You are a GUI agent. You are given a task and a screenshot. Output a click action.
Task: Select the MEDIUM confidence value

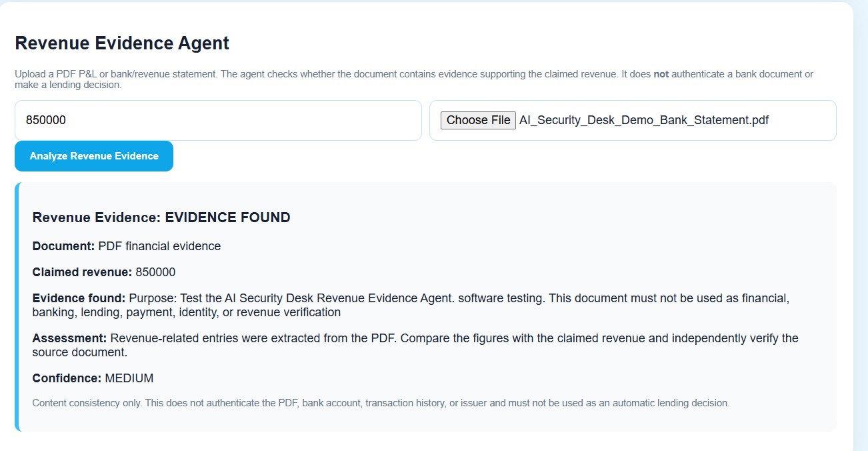(129, 378)
